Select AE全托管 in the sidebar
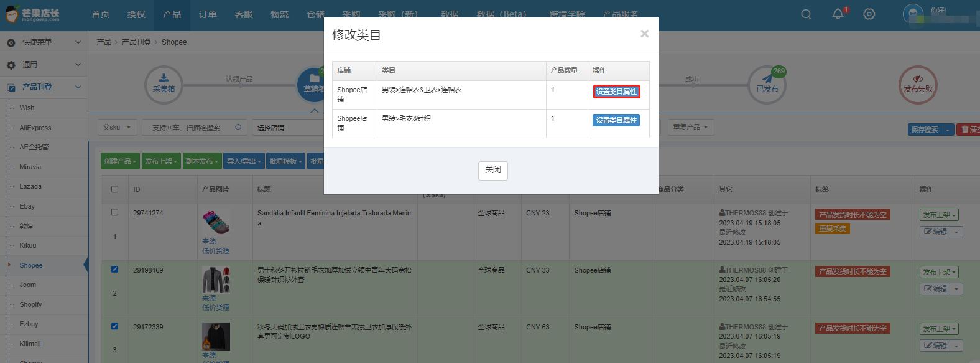 [x=34, y=147]
